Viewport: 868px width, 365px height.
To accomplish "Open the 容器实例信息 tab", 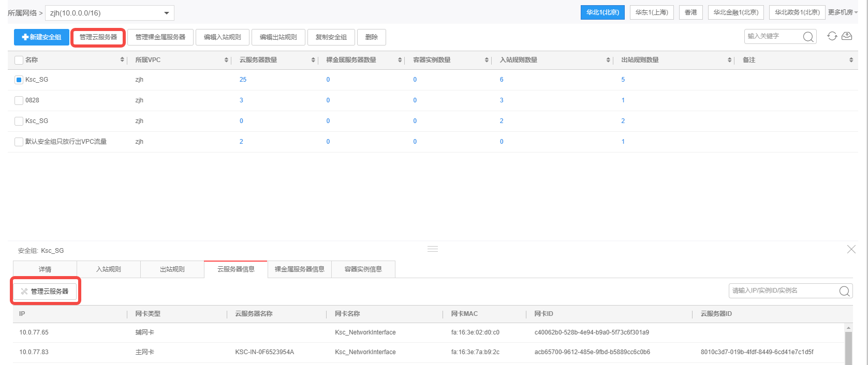I will [x=363, y=269].
